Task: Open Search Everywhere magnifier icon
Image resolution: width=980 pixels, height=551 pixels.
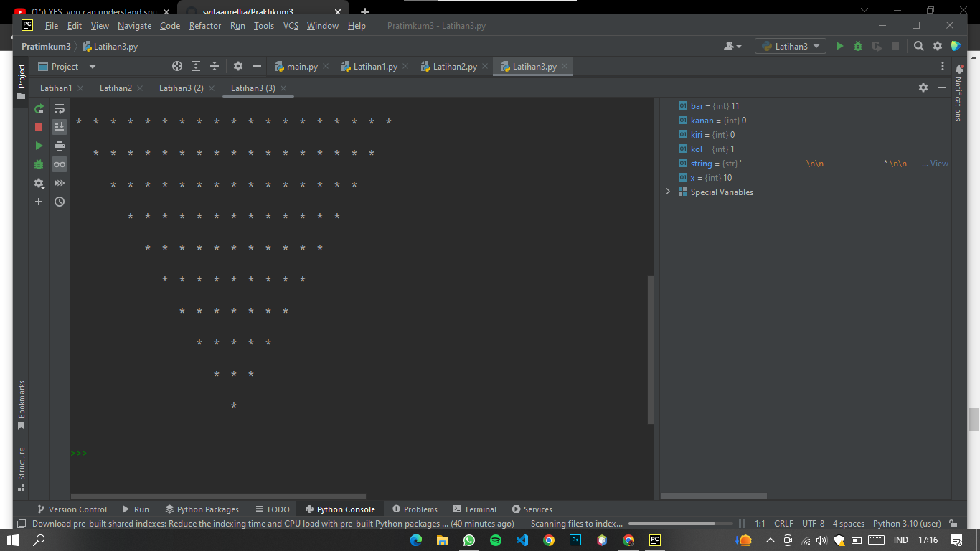Action: (x=919, y=46)
